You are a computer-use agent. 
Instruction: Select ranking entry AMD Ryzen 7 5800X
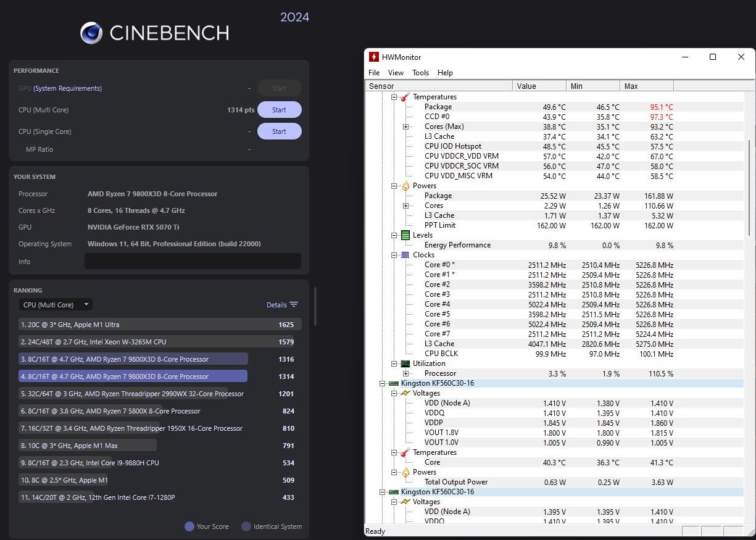160,411
